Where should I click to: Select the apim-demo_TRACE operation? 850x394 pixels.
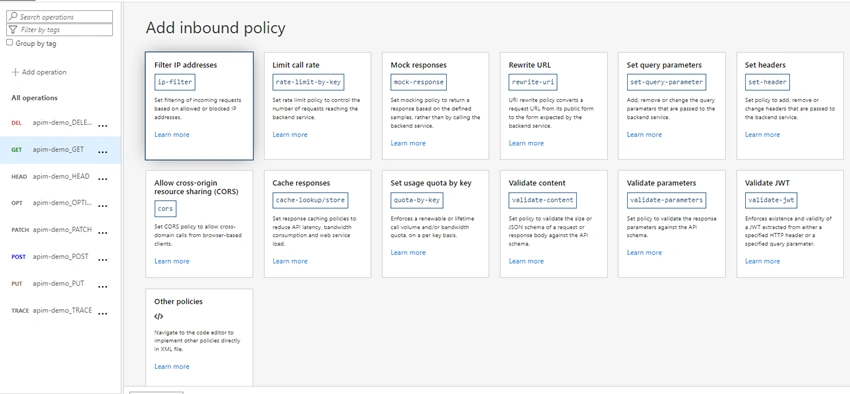60,311
